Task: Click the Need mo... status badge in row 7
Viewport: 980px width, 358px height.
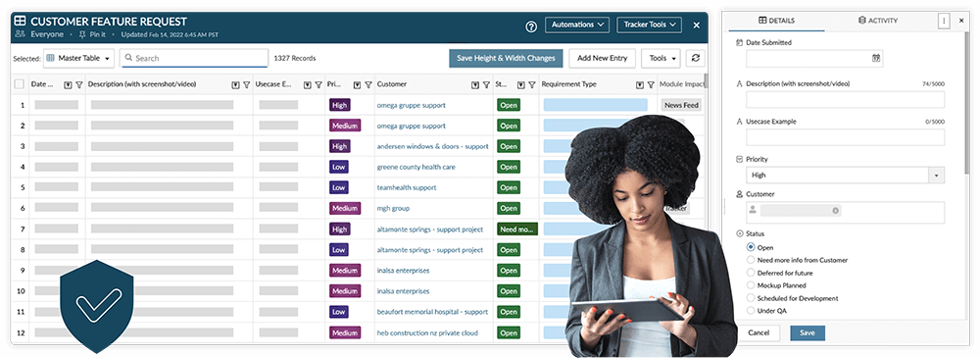Action: coord(516,230)
